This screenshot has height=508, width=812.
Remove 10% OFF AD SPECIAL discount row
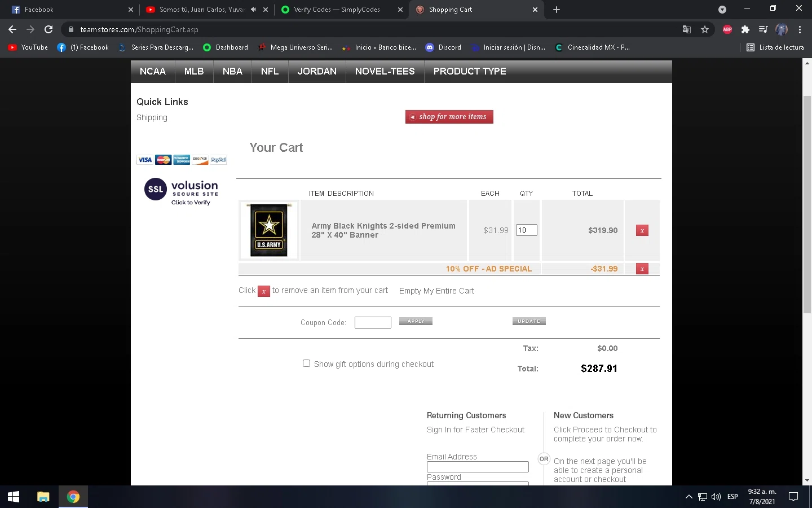tap(642, 269)
